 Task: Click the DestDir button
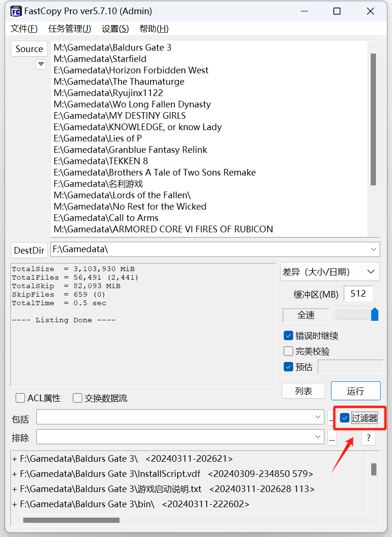pyautogui.click(x=29, y=250)
